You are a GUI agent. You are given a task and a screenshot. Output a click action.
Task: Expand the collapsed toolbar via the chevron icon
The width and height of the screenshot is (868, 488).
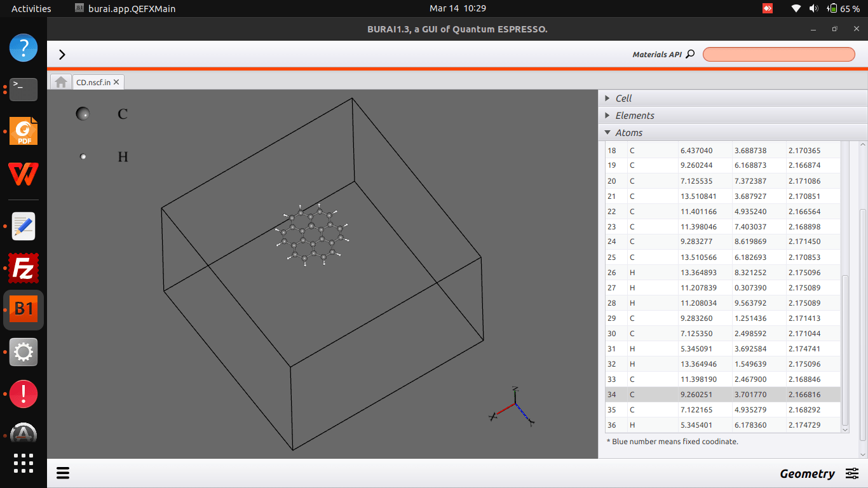tap(62, 55)
